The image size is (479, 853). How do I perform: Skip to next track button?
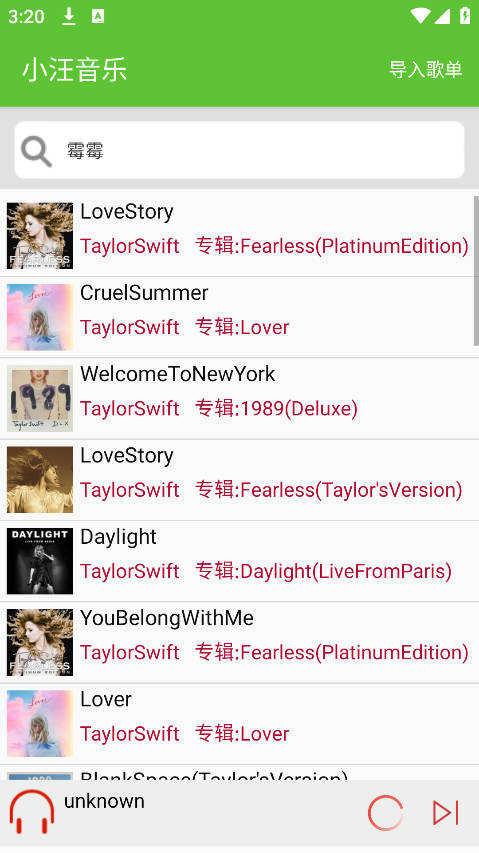coord(446,813)
